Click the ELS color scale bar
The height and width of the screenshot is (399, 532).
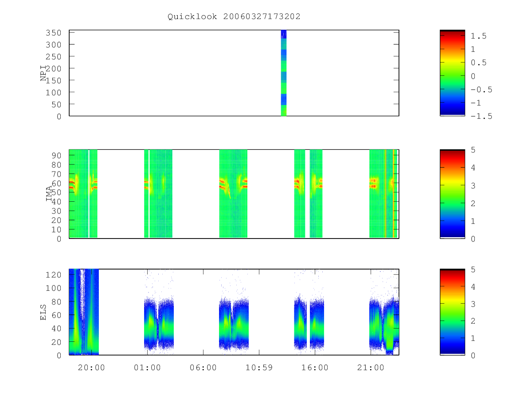(452, 312)
